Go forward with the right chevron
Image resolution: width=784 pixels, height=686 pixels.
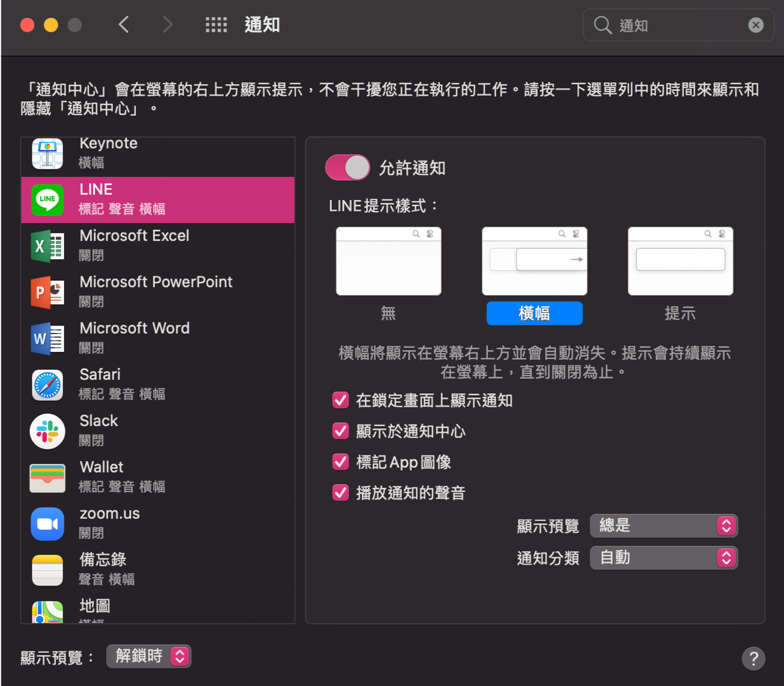[167, 25]
